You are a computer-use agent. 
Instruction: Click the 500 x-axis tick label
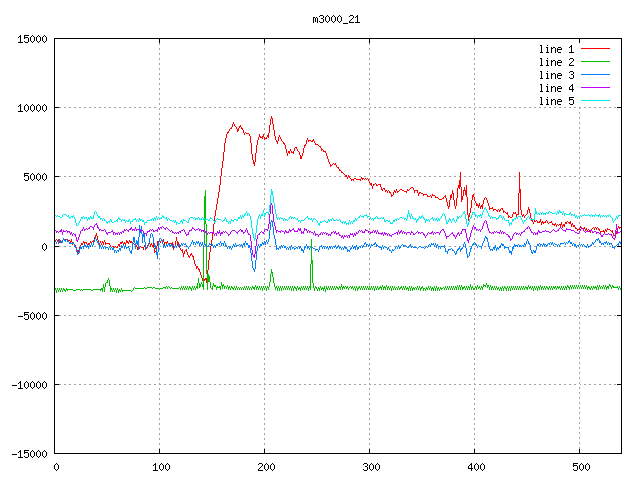[x=581, y=467]
